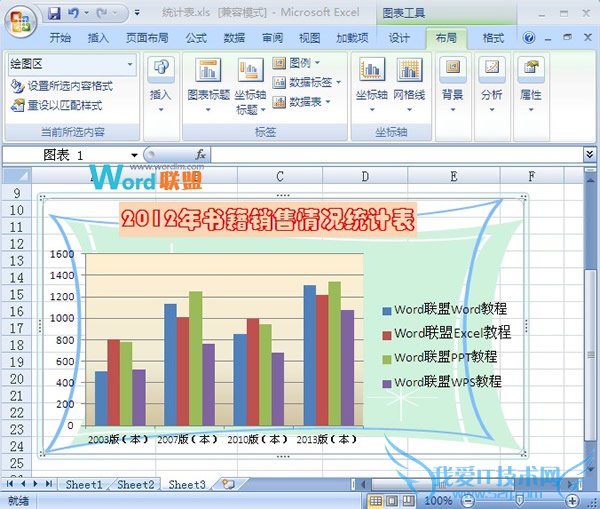Redo the last action
The image size is (600, 509).
[x=102, y=14]
